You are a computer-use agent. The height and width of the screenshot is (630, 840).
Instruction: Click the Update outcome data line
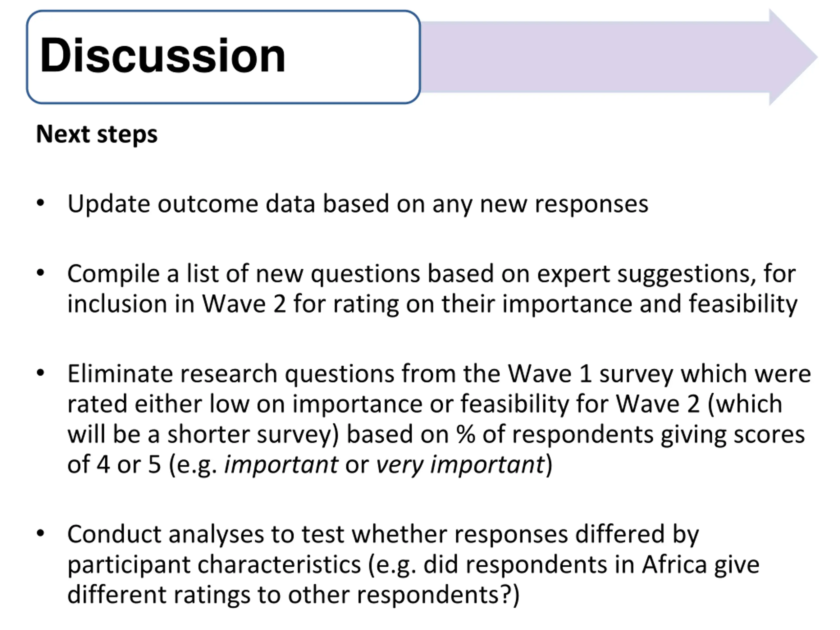[x=358, y=204]
